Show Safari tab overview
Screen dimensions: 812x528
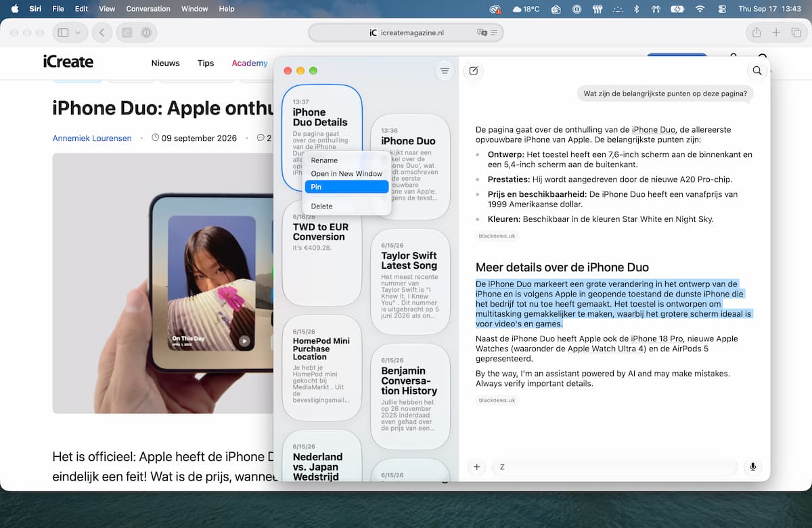(x=796, y=32)
